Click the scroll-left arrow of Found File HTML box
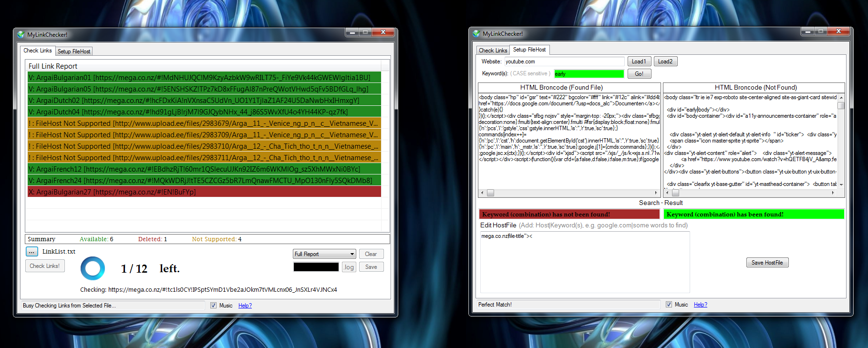The width and height of the screenshot is (868, 348). point(482,193)
